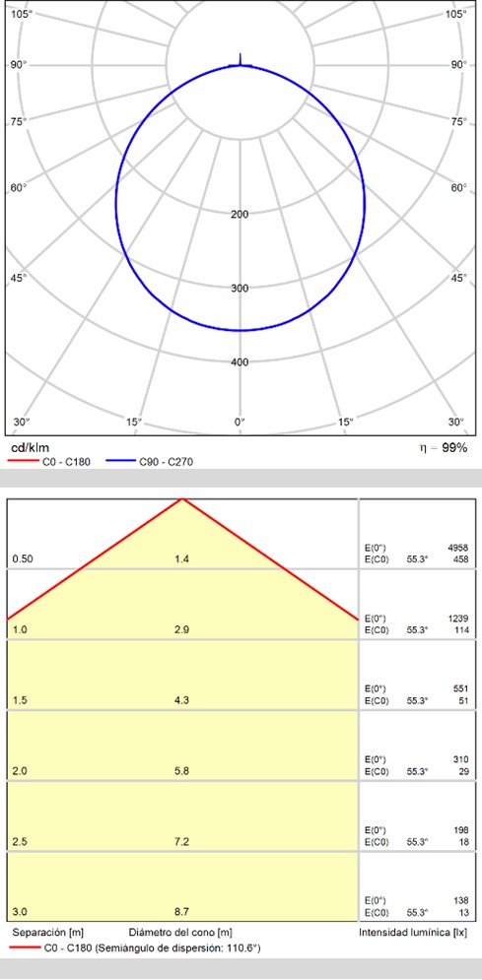Screen dimensions: 482x980
Task: Click the blue C90 - C270 legend line
Action: coord(120,462)
